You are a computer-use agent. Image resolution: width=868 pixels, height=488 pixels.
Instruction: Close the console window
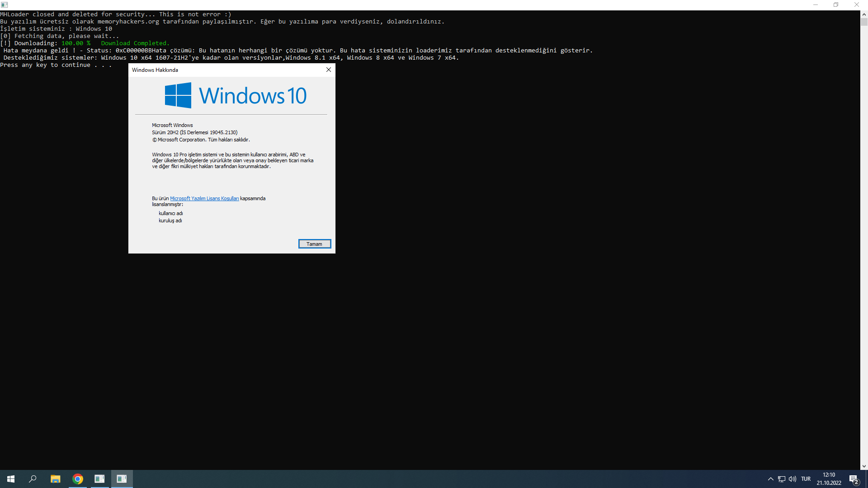click(857, 5)
